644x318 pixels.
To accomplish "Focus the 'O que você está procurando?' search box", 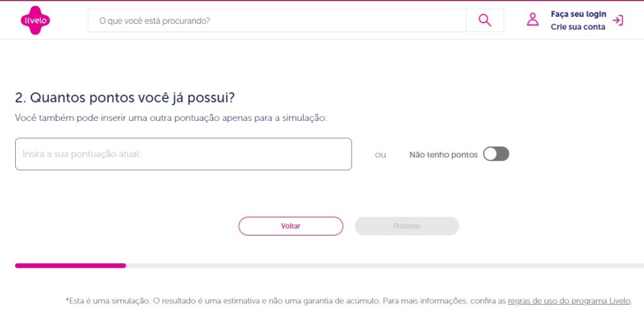I will 277,20.
